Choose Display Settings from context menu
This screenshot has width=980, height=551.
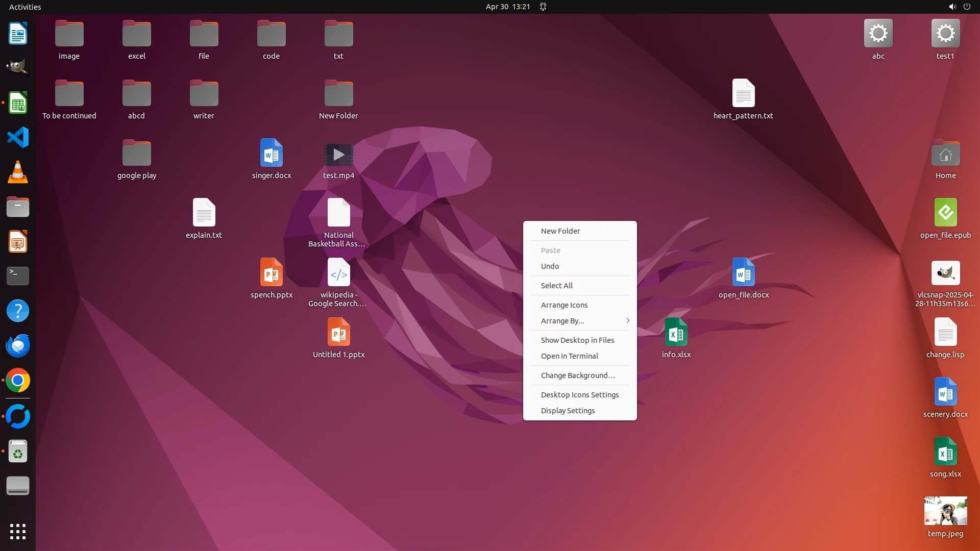pos(568,411)
